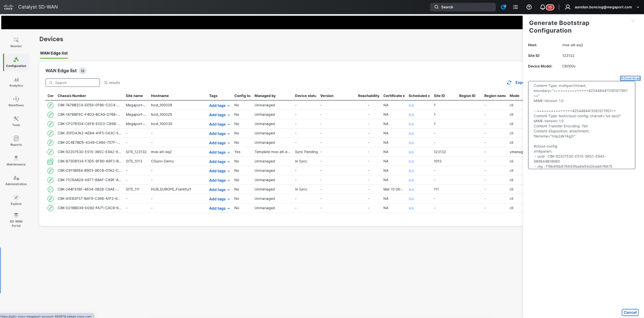Click HUB_EUROPE_Frankfurt hostname cell
Image resolution: width=644 pixels, height=318 pixels.
(x=171, y=189)
